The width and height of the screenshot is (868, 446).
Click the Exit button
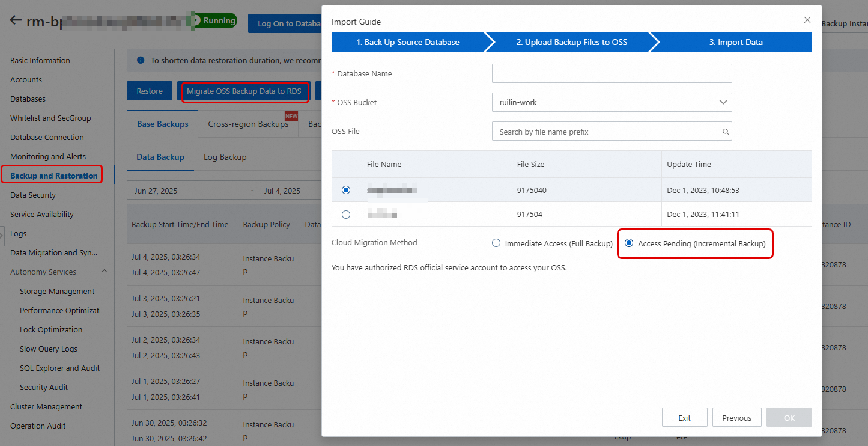tap(684, 418)
